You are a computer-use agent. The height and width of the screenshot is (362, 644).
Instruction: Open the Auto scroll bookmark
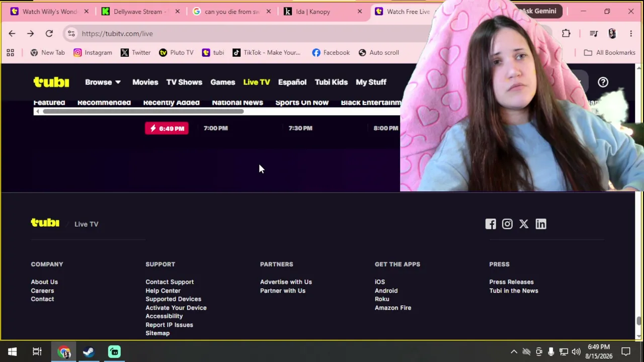(378, 52)
